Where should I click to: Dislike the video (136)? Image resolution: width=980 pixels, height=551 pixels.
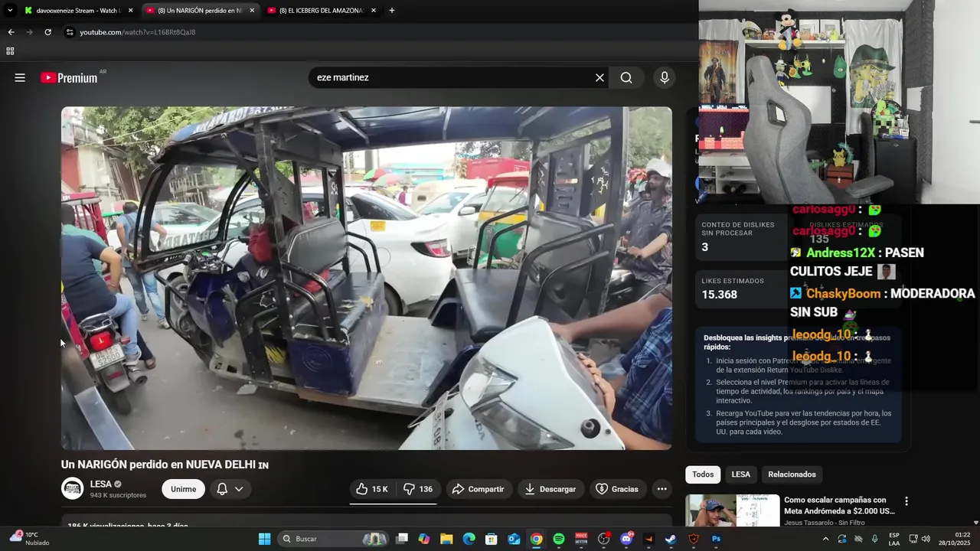point(418,489)
